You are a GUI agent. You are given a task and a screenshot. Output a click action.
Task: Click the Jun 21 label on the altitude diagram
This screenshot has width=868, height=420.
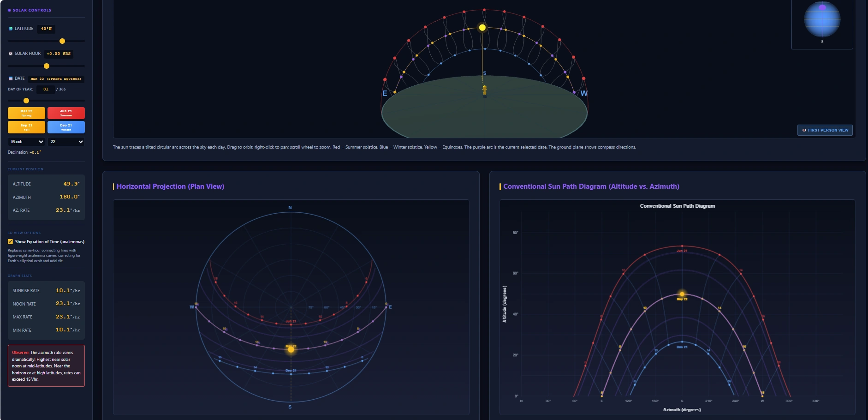pos(682,251)
